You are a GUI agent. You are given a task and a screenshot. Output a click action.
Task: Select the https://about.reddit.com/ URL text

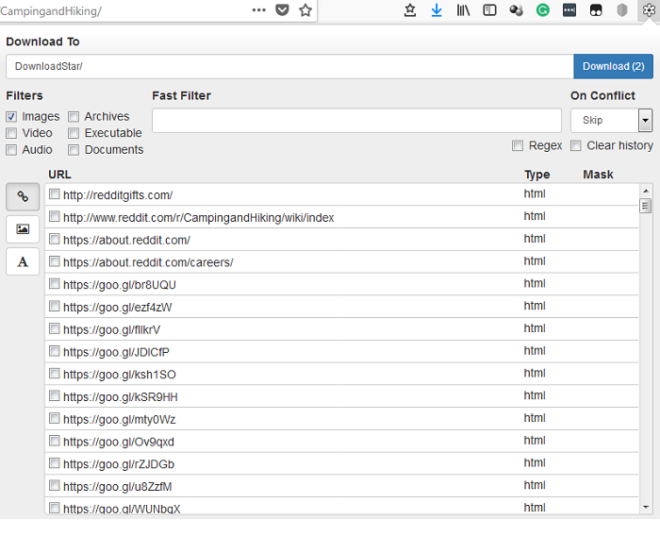point(127,240)
